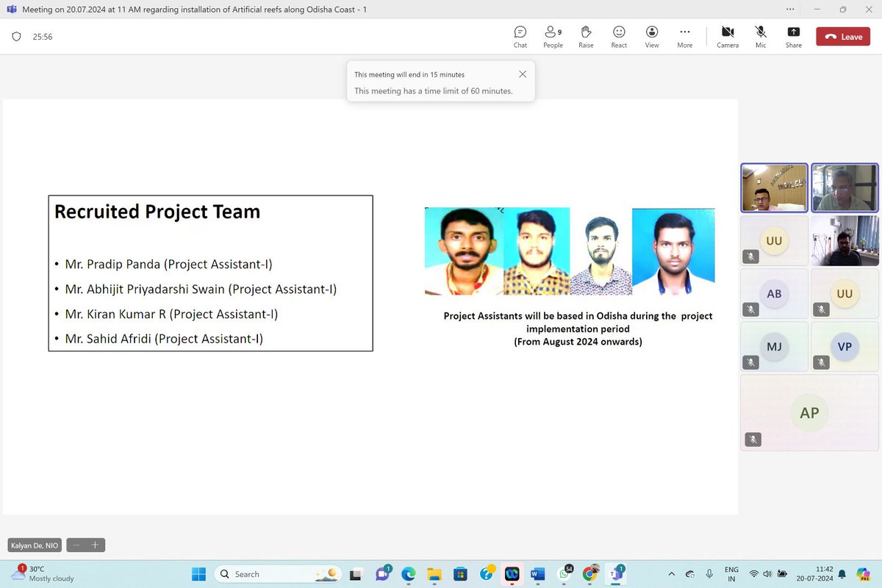Open Microsoft Store from the taskbar
The height and width of the screenshot is (588, 882).
tap(460, 573)
